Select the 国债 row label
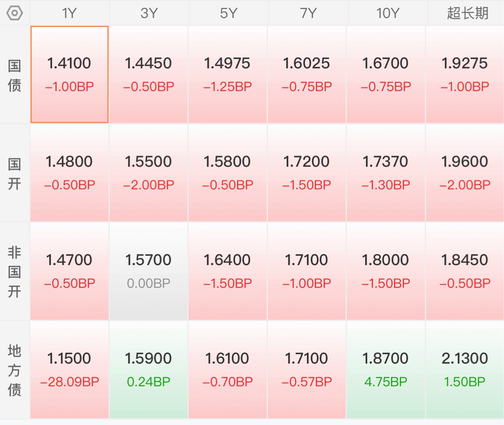The width and height of the screenshot is (504, 425). pyautogui.click(x=14, y=75)
